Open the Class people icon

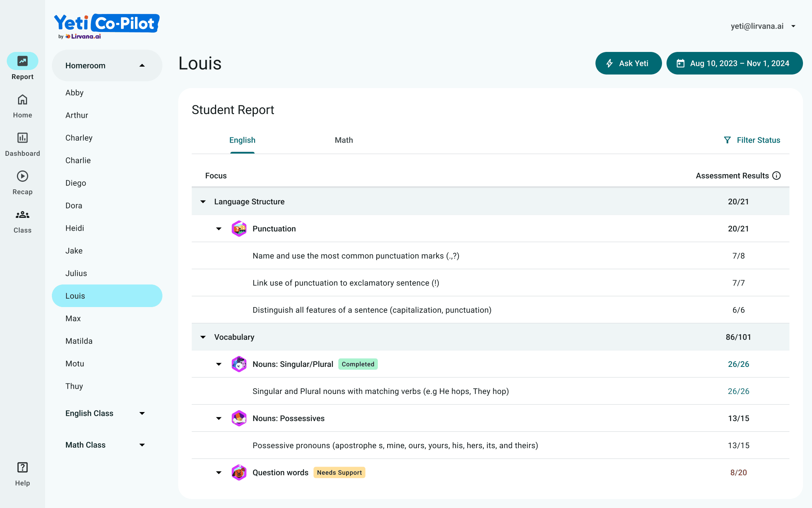click(23, 215)
